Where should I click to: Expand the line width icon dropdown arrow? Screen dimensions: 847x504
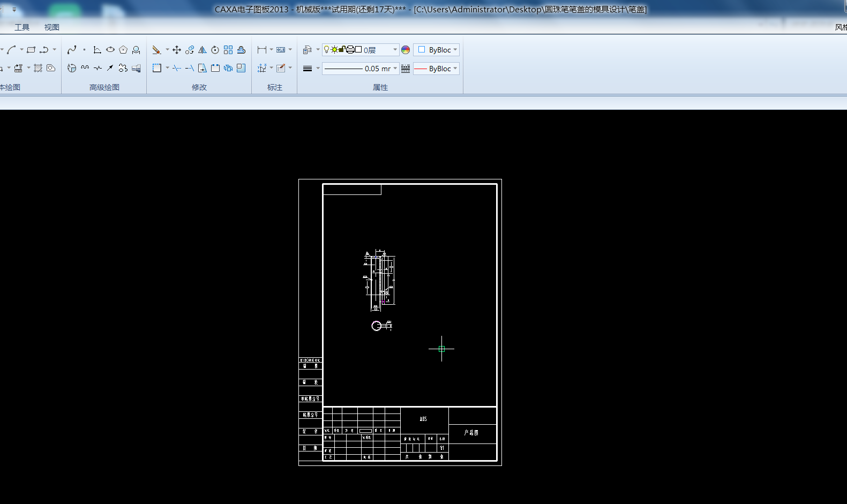[318, 69]
